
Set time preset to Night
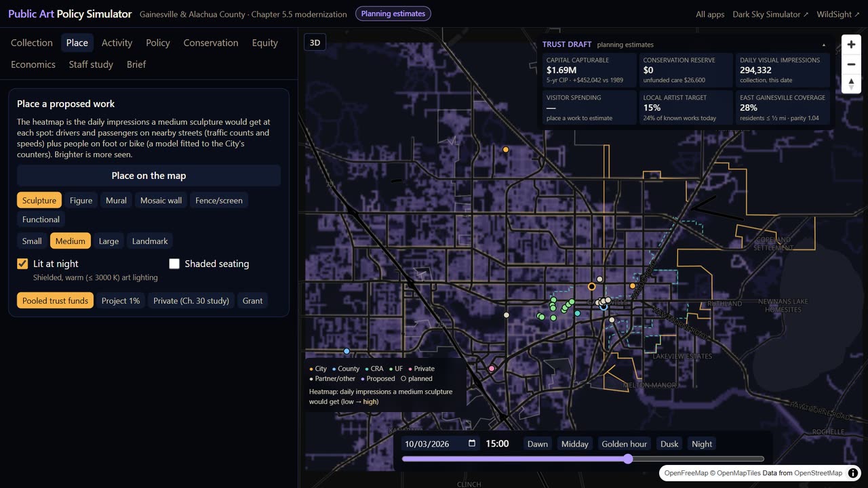(x=702, y=444)
